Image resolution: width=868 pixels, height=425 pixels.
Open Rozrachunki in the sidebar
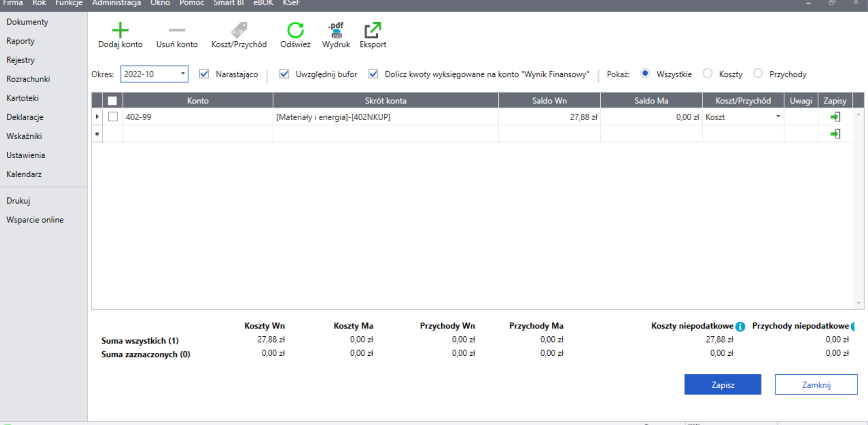pyautogui.click(x=28, y=79)
